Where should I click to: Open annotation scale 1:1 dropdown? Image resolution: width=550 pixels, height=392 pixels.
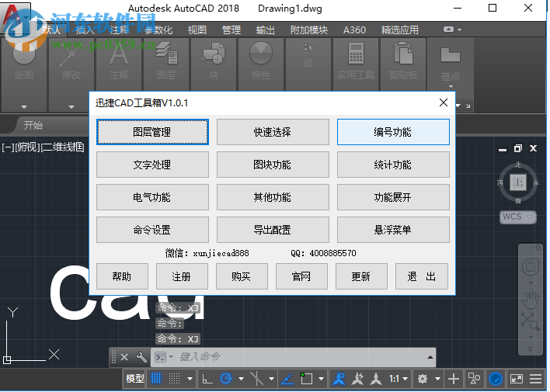click(x=399, y=379)
